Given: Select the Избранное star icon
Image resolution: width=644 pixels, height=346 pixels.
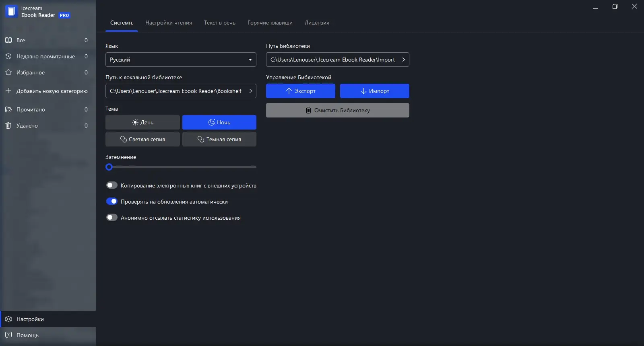Looking at the screenshot, I should (8, 72).
